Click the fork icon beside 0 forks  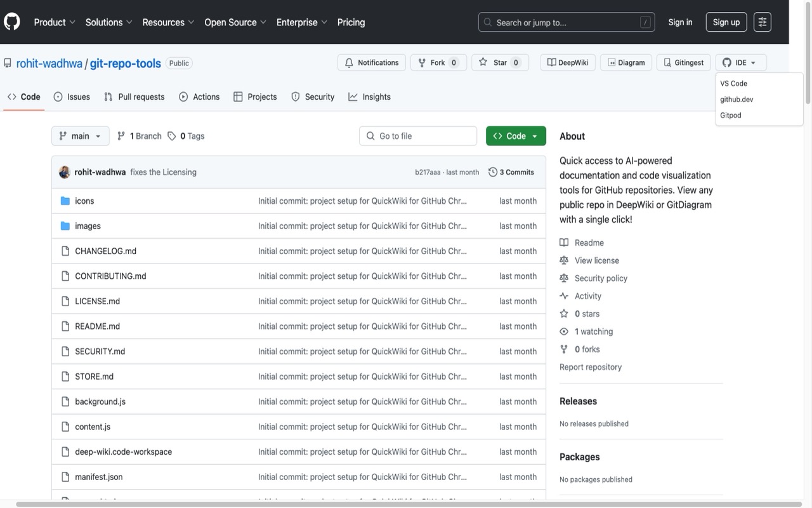click(x=564, y=349)
